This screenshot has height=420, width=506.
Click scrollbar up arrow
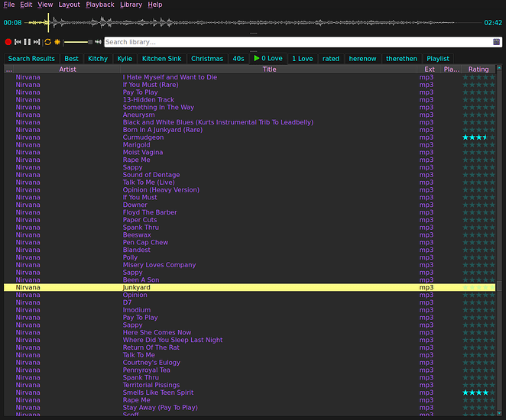click(499, 68)
